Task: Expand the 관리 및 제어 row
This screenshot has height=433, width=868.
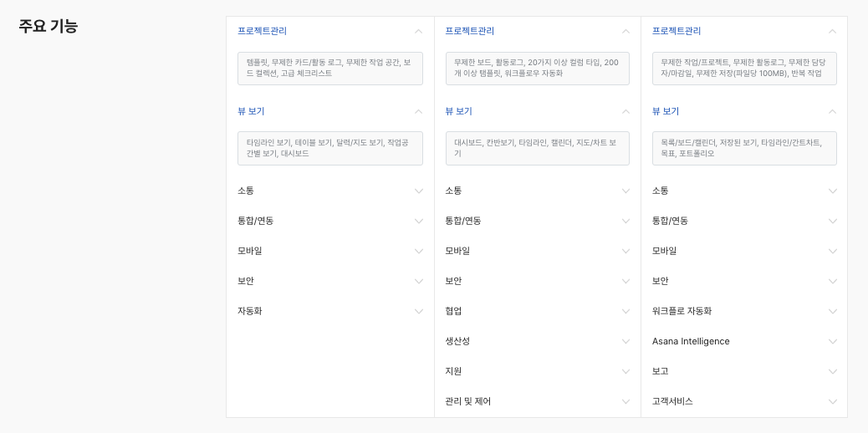Action: (625, 401)
